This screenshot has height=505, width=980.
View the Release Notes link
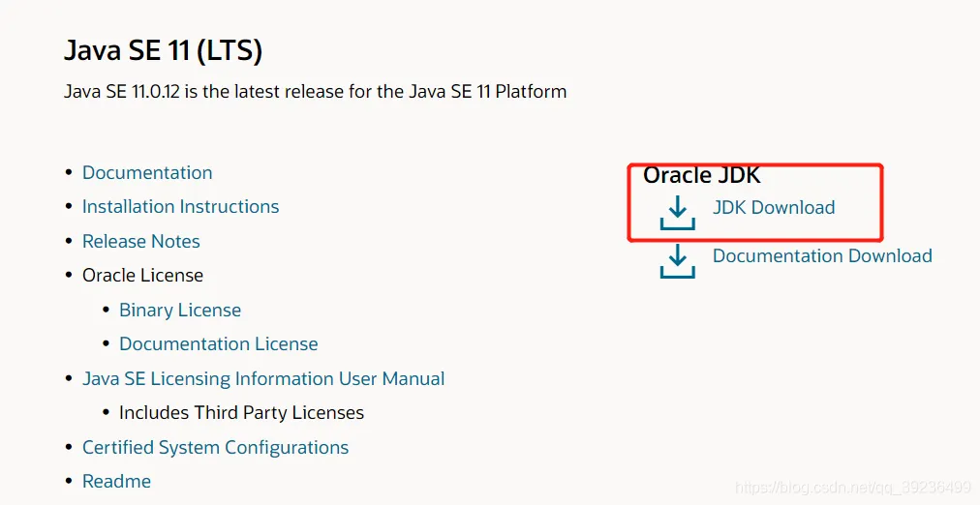141,241
